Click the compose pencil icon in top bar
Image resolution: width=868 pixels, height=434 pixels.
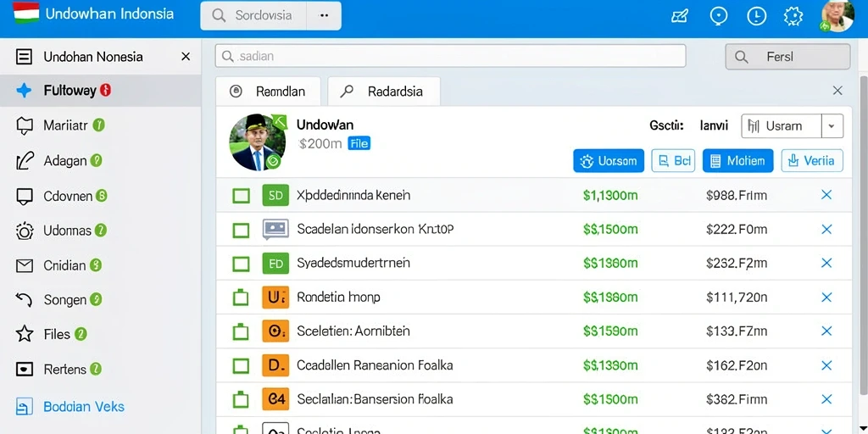click(679, 17)
